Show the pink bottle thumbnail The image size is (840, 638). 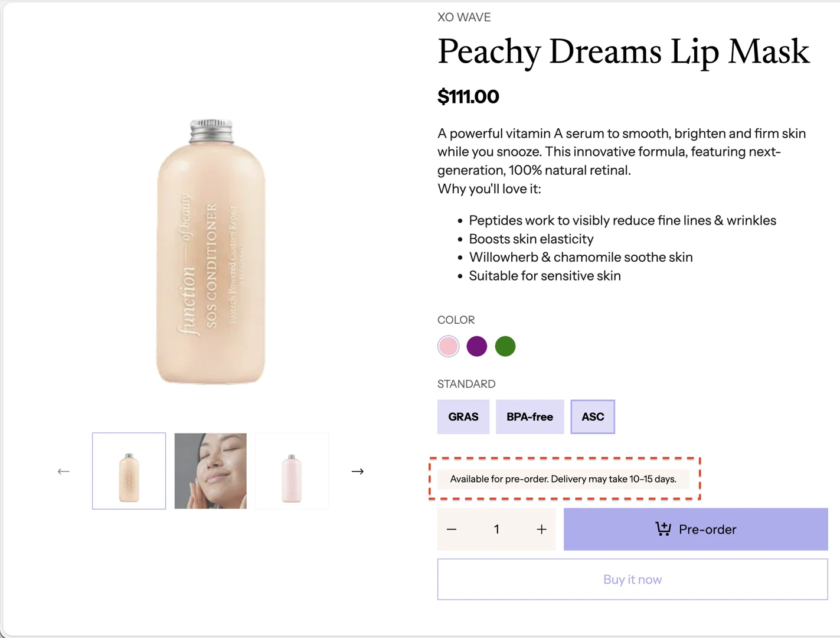point(292,471)
